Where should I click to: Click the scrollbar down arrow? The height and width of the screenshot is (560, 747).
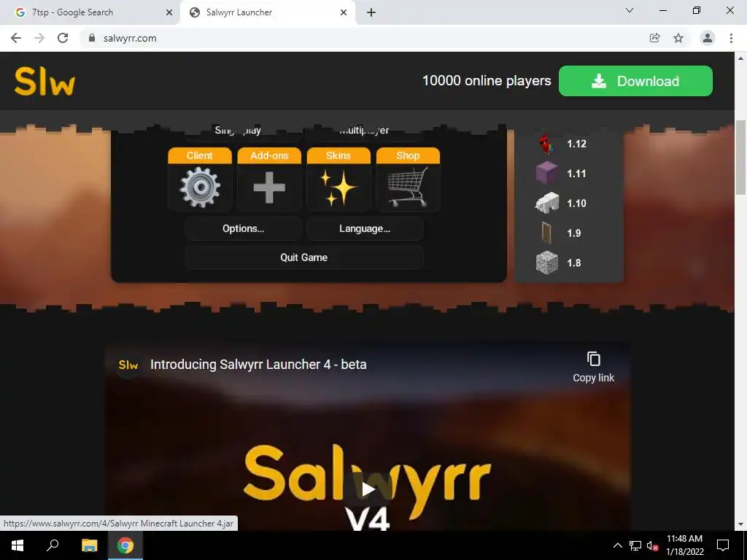741,525
